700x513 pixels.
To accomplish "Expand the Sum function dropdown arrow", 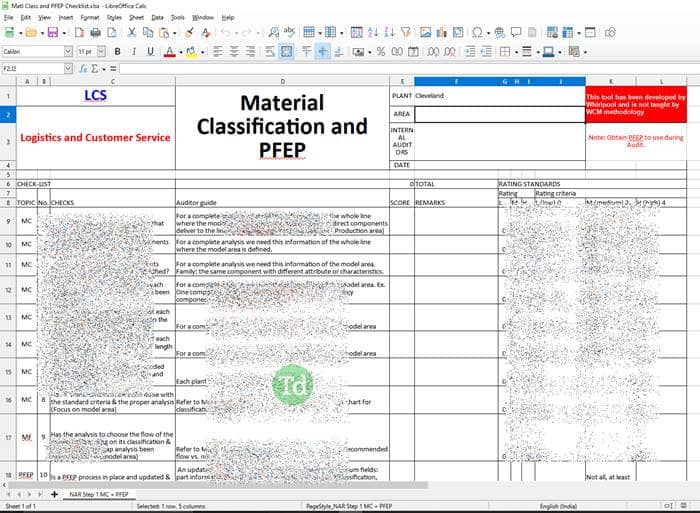I will [x=104, y=69].
